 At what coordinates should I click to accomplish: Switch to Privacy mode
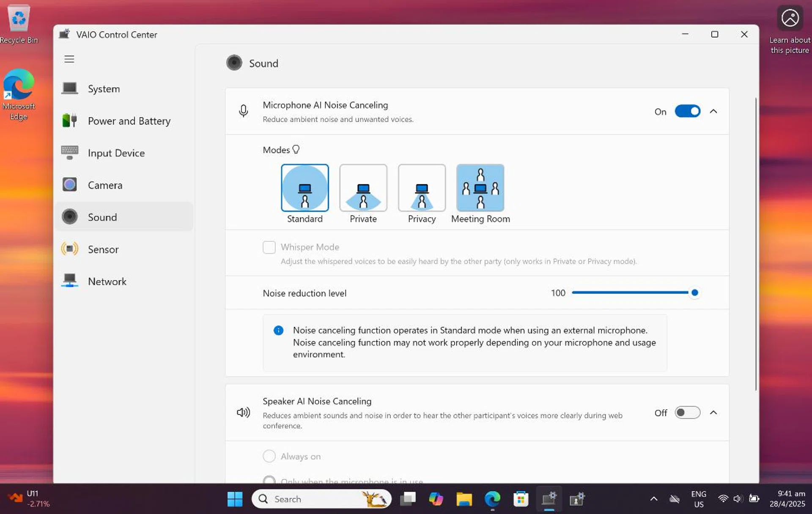point(421,188)
